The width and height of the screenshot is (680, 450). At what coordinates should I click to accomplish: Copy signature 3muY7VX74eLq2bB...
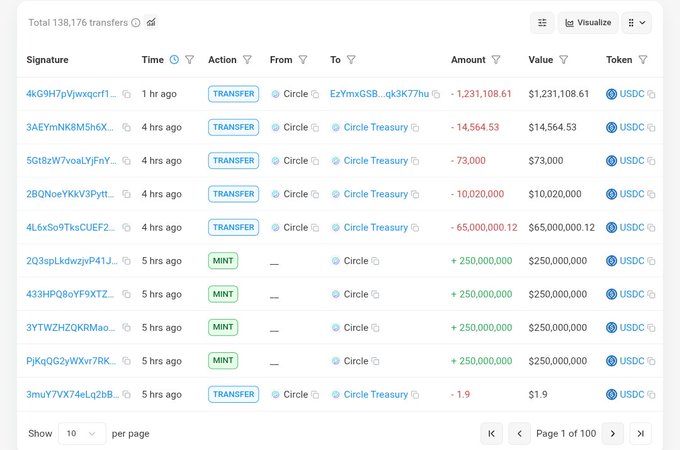[127, 395]
